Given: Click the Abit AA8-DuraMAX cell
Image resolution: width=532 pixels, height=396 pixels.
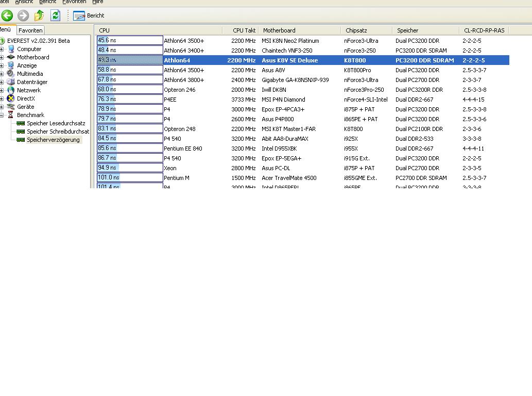Looking at the screenshot, I should pos(285,139).
